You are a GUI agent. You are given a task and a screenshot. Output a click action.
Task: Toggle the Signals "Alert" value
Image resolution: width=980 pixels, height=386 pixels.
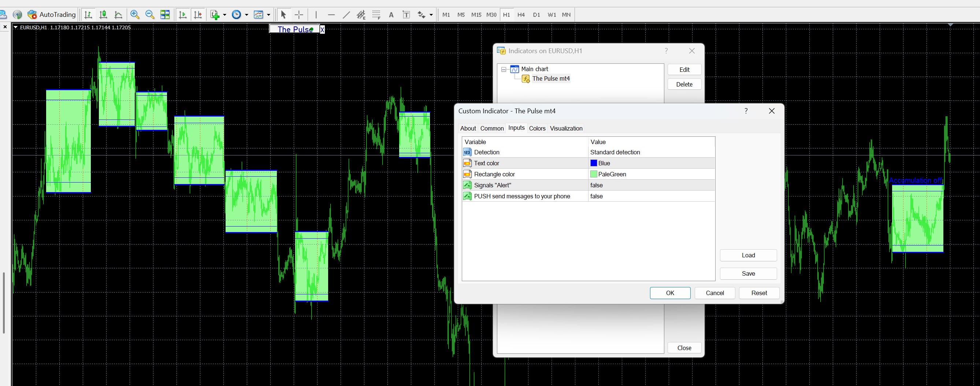[x=650, y=185]
